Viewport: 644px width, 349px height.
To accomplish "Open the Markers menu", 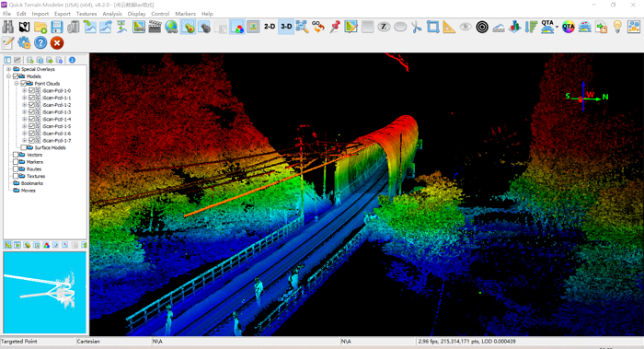I will click(x=185, y=14).
